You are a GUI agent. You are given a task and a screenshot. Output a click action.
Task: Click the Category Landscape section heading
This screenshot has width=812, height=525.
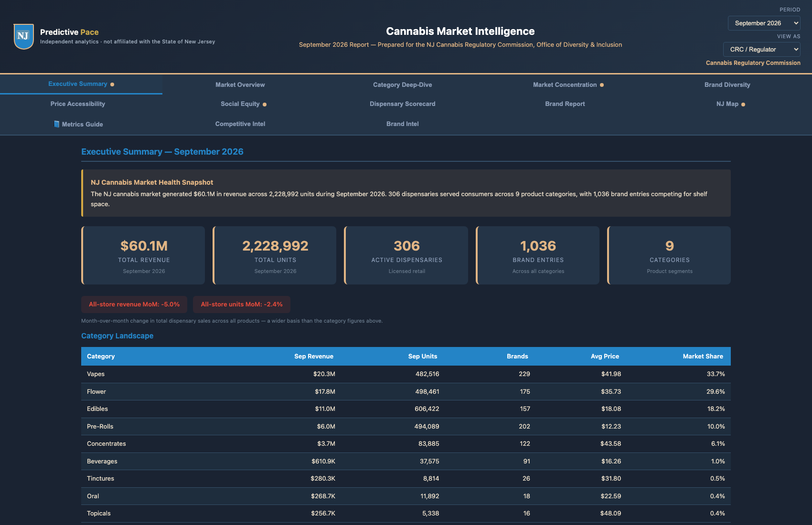pos(117,336)
